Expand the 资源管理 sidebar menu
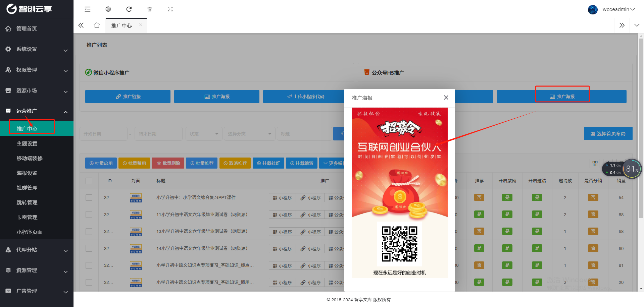This screenshot has height=307, width=644. (x=37, y=270)
